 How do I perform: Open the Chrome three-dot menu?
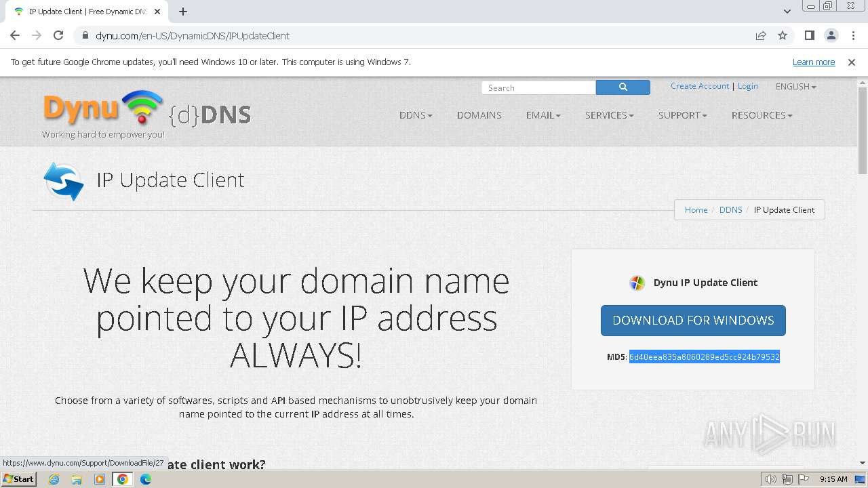coord(853,35)
